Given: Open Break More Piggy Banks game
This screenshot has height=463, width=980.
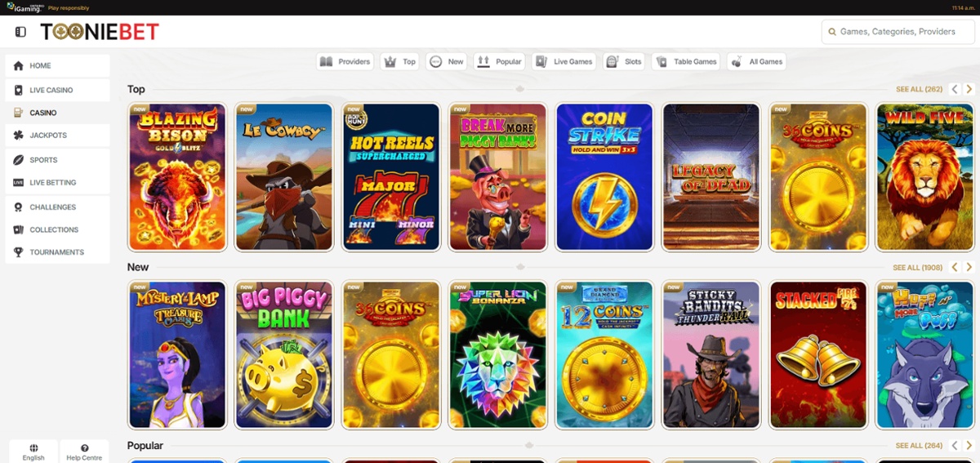Looking at the screenshot, I should pyautogui.click(x=498, y=176).
